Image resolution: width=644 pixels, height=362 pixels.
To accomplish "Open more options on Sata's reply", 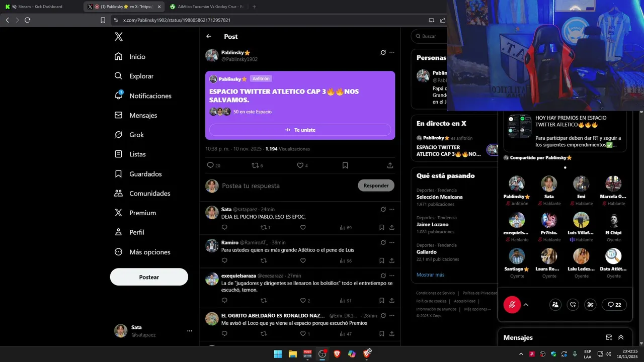I will [x=392, y=209].
